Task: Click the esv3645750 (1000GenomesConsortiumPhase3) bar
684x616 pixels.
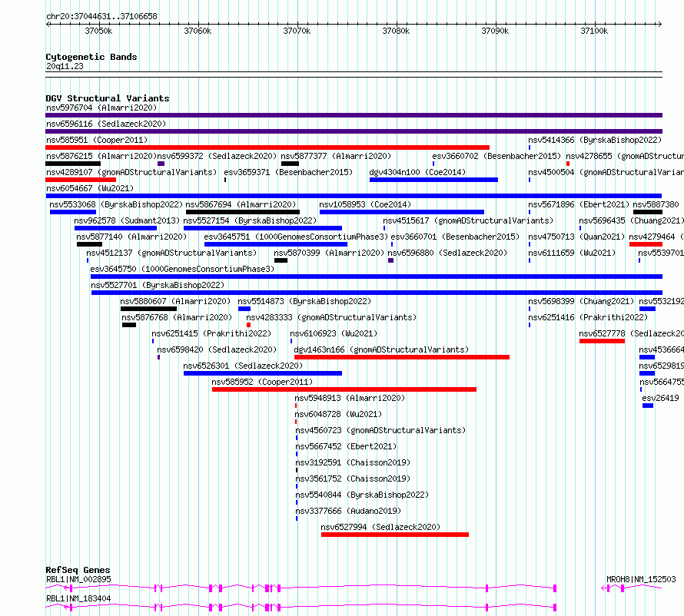Action: point(377,277)
